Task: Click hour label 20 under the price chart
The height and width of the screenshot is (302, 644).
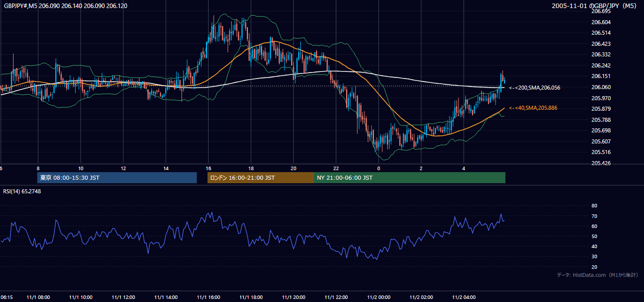Action: click(x=294, y=168)
